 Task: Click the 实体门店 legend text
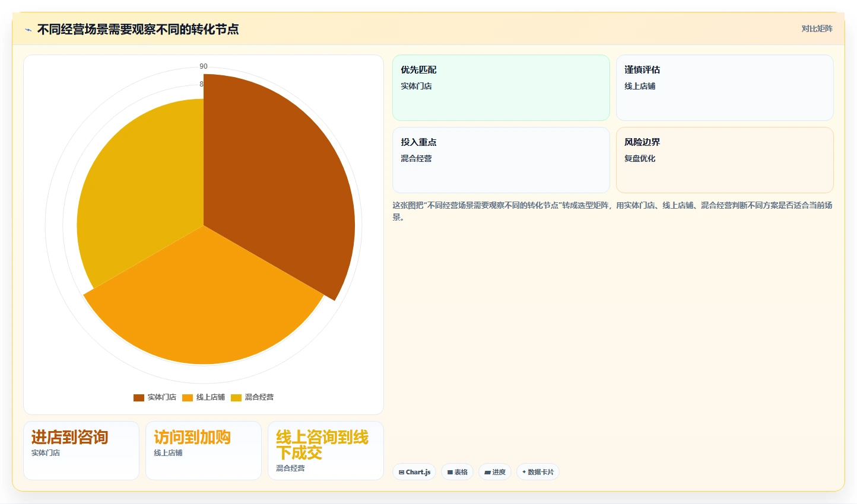[162, 397]
